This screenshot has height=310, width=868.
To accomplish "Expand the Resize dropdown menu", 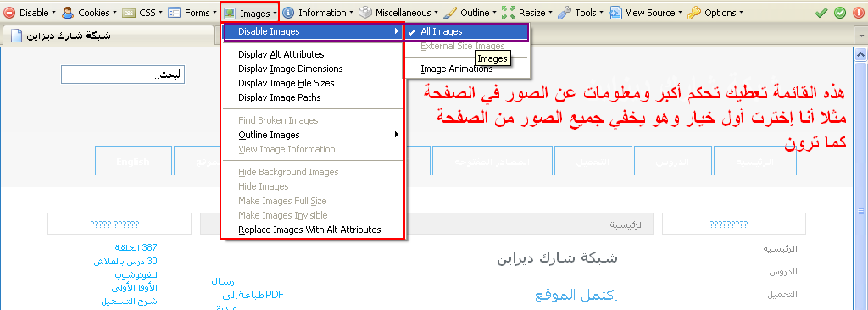I will click(x=550, y=13).
